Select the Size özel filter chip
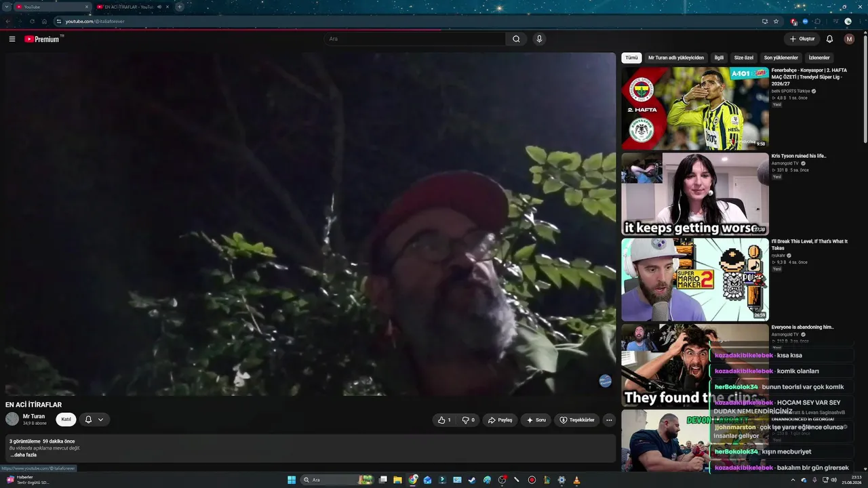This screenshot has height=488, width=868. 744,58
